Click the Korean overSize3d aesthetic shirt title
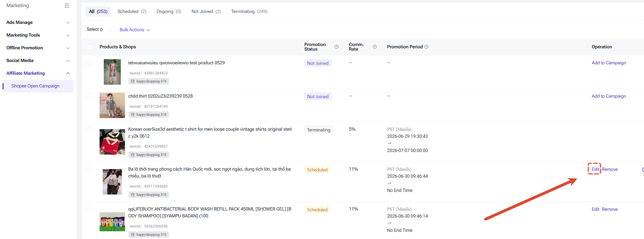 tap(210, 133)
